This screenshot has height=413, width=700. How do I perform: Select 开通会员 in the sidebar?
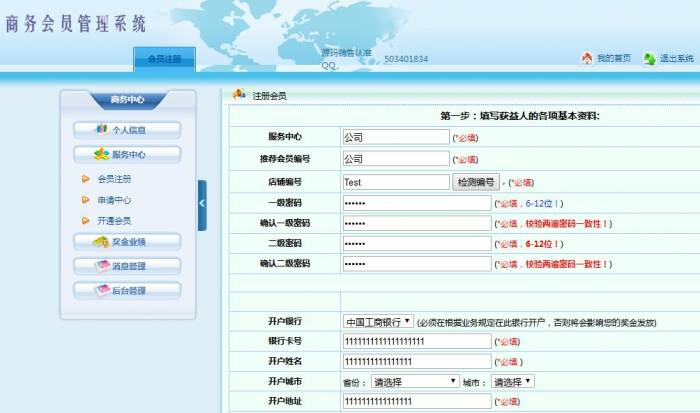[114, 221]
